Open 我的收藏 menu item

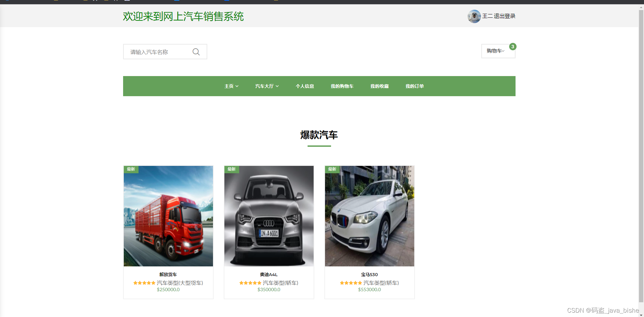coord(379,86)
